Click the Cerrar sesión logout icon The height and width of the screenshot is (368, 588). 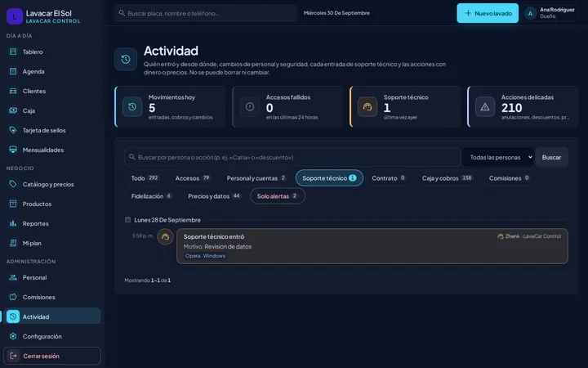[14, 356]
